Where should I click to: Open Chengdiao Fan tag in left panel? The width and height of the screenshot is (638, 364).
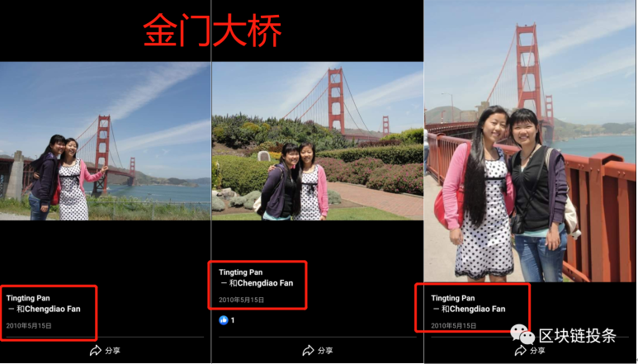click(53, 309)
